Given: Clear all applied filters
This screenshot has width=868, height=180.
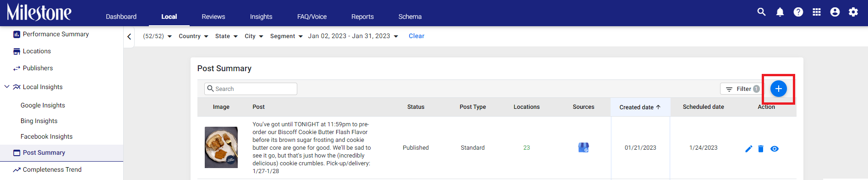Looking at the screenshot, I should (416, 36).
